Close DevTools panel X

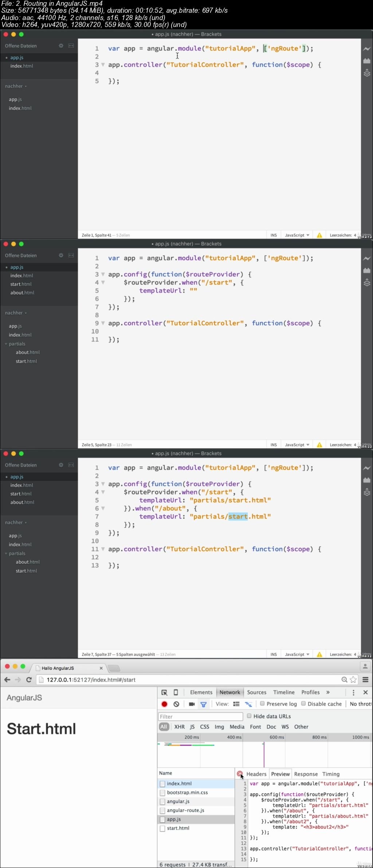pos(365,692)
